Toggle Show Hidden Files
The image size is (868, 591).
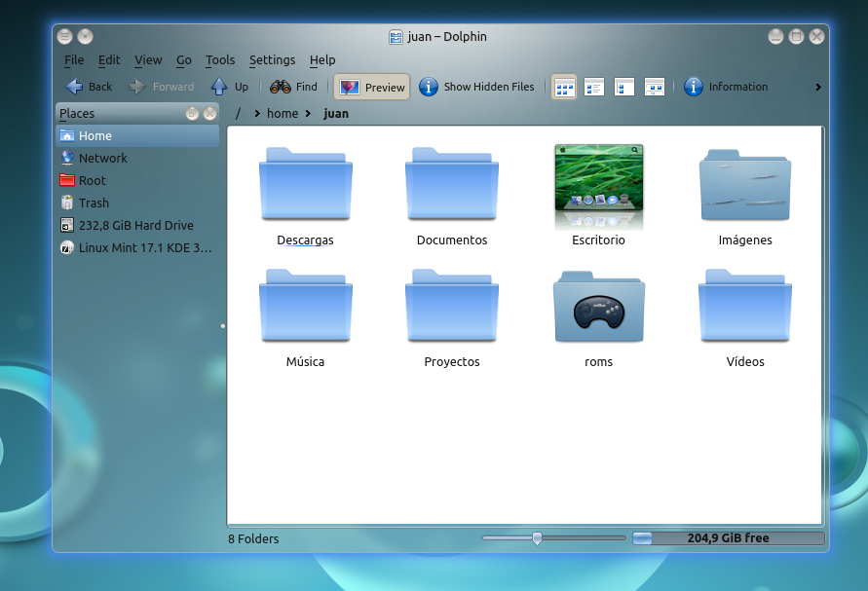476,87
